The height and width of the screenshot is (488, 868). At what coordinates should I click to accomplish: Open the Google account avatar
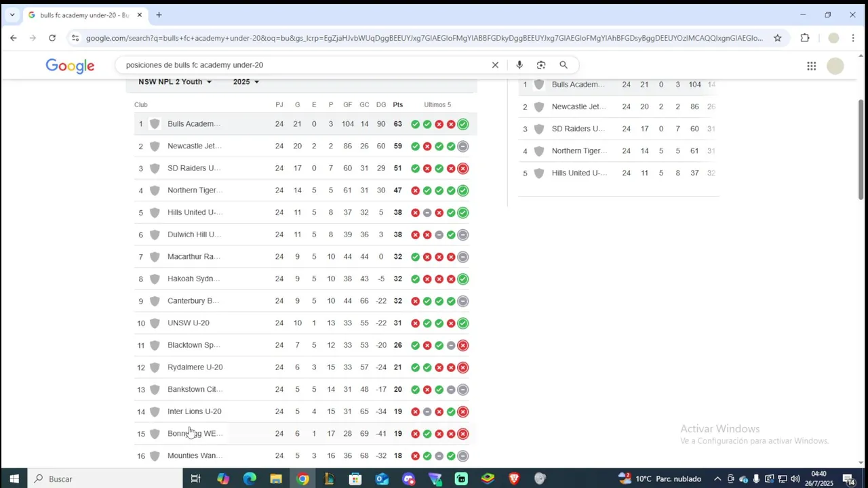(x=835, y=66)
